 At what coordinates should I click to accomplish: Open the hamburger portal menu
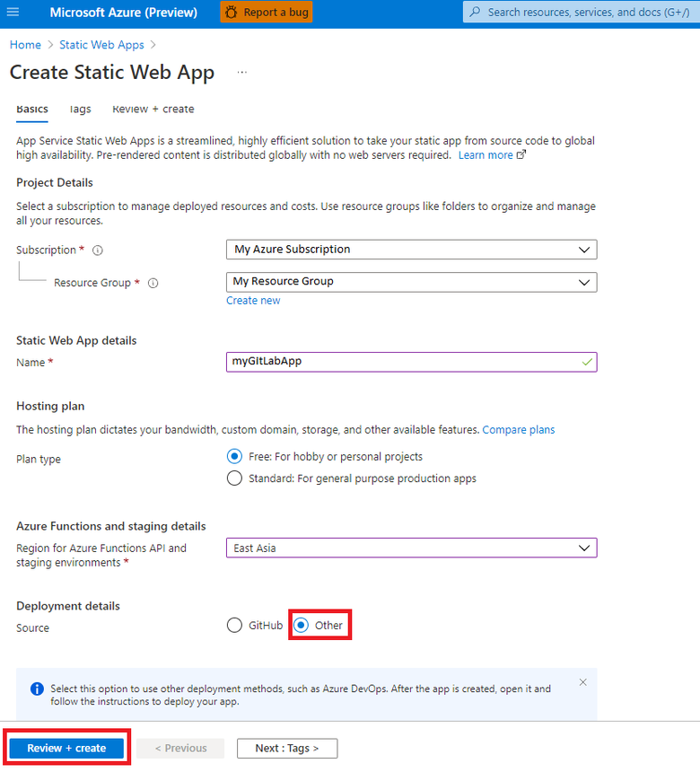[13, 12]
